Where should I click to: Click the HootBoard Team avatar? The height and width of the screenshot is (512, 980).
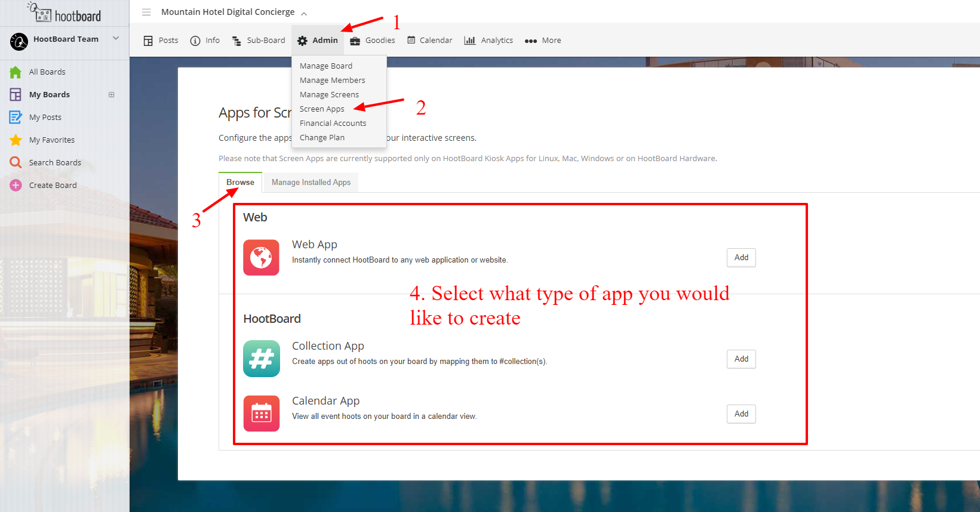[x=19, y=41]
